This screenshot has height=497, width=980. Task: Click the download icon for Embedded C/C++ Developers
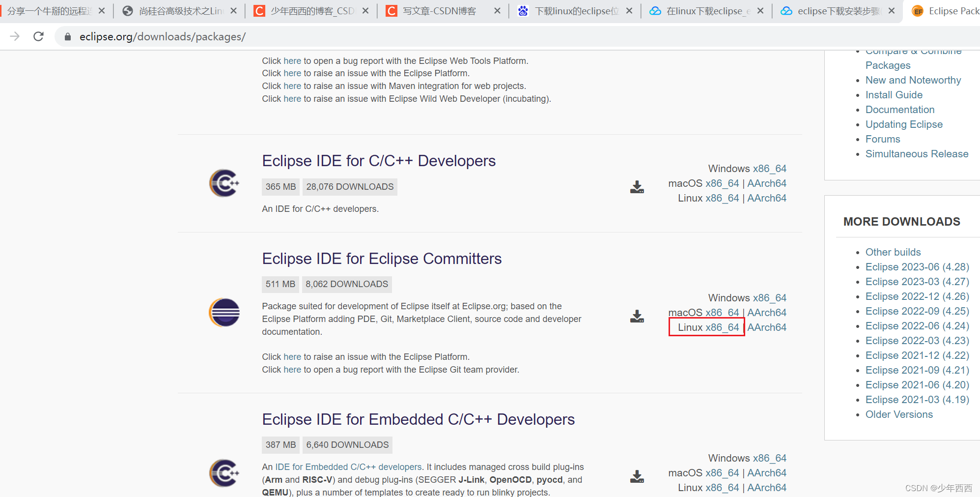click(x=637, y=476)
